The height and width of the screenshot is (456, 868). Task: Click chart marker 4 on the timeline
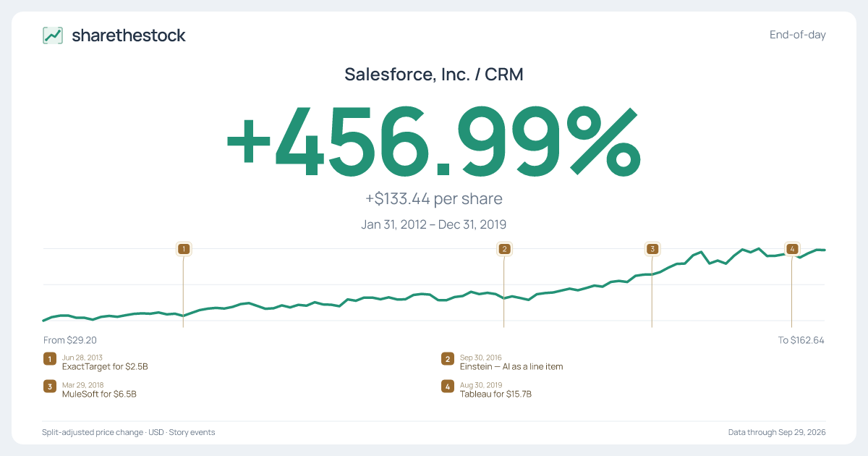tap(792, 249)
